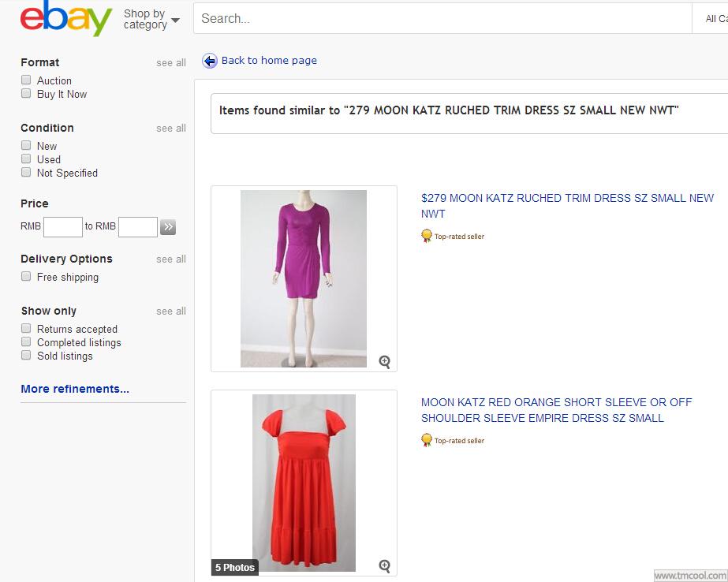728x582 pixels.
Task: Click the maximum price RMB field
Action: pos(138,227)
